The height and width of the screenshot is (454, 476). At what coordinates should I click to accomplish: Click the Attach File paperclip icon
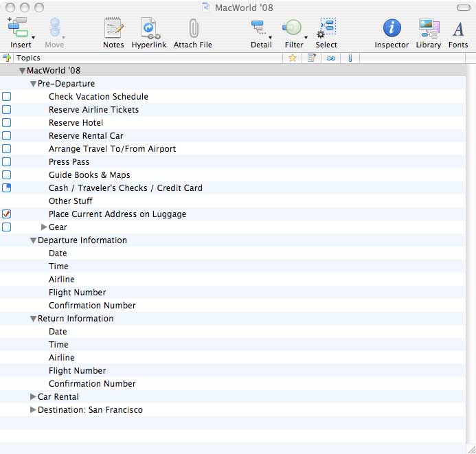194,28
